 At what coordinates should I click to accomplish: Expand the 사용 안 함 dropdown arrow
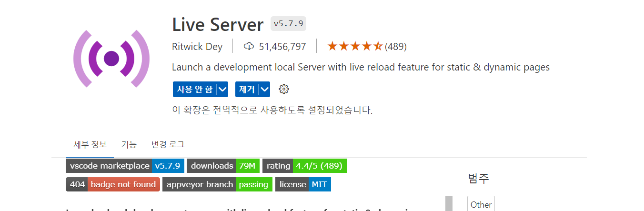click(x=222, y=89)
